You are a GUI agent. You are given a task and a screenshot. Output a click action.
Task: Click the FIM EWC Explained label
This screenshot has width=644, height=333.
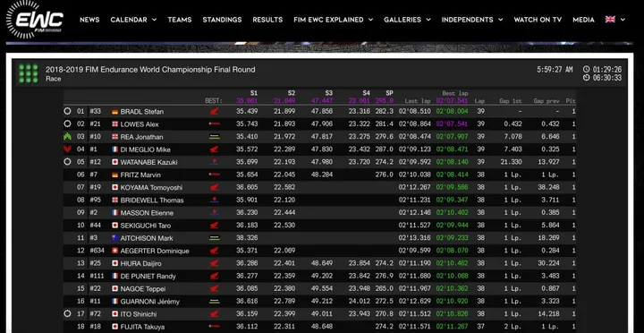pyautogui.click(x=328, y=20)
